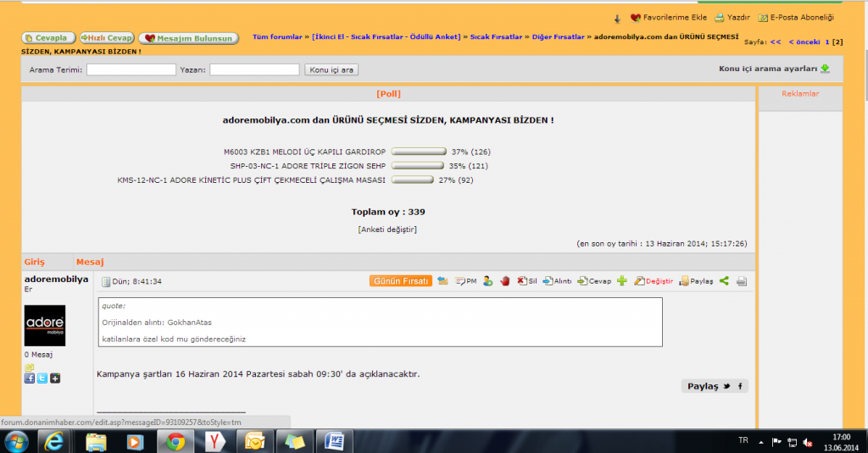868x453 pixels.
Task: Click the Yazdır print link
Action: pyautogui.click(x=732, y=18)
